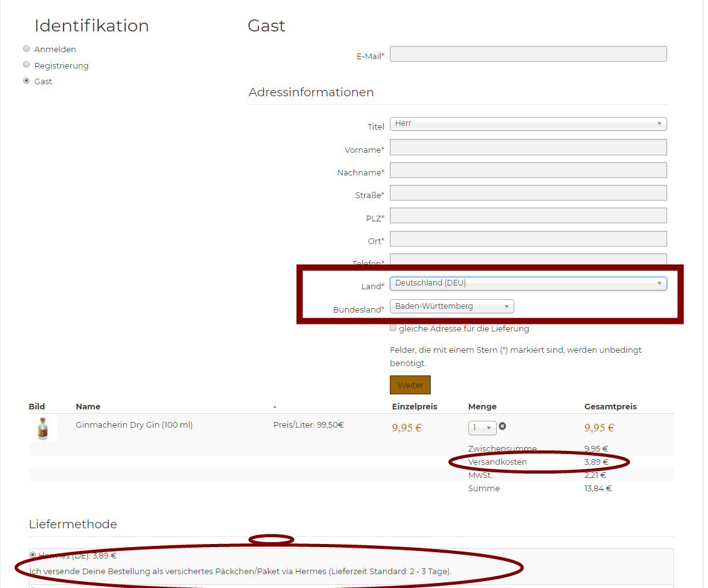Enable same address for delivery checkbox
Viewport: 708px width, 588px height.
click(393, 328)
